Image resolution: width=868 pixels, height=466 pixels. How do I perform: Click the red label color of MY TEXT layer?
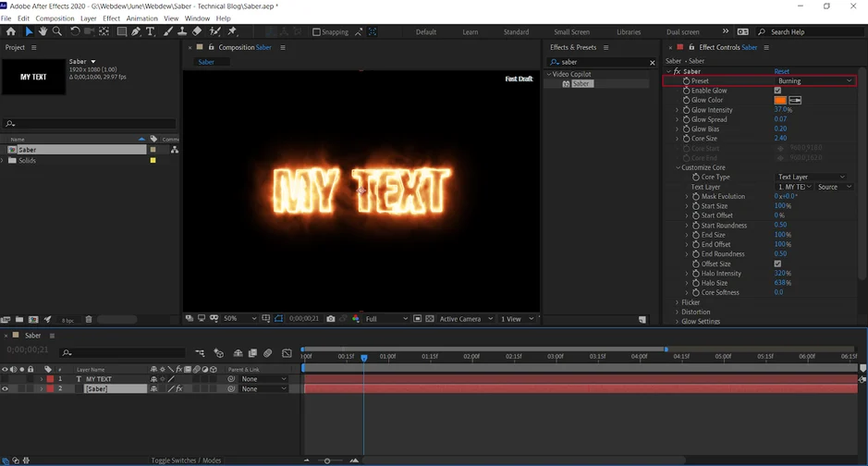click(50, 379)
